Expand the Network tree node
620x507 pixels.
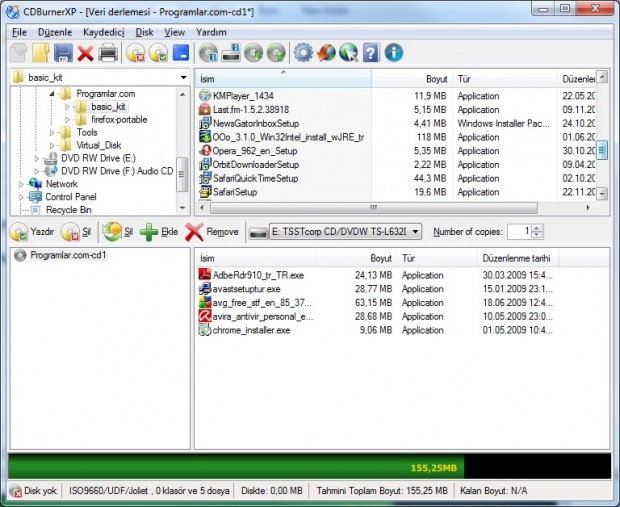click(21, 184)
